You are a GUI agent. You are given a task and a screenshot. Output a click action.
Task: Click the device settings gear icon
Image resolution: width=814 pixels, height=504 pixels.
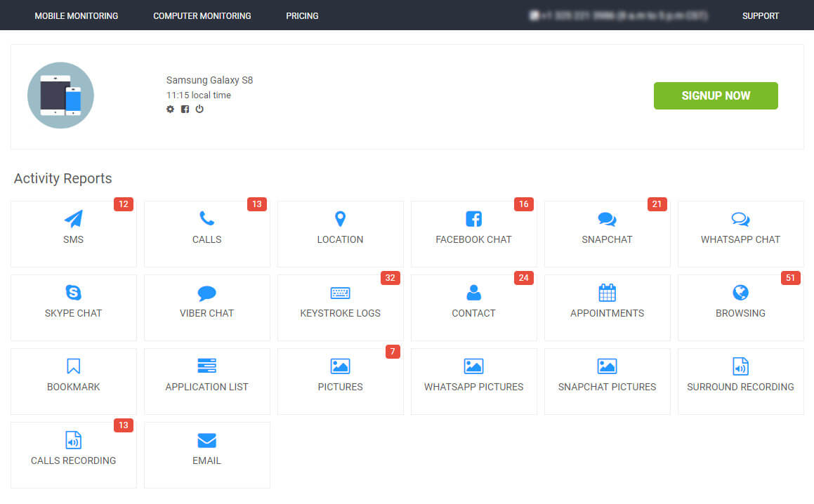pos(170,110)
